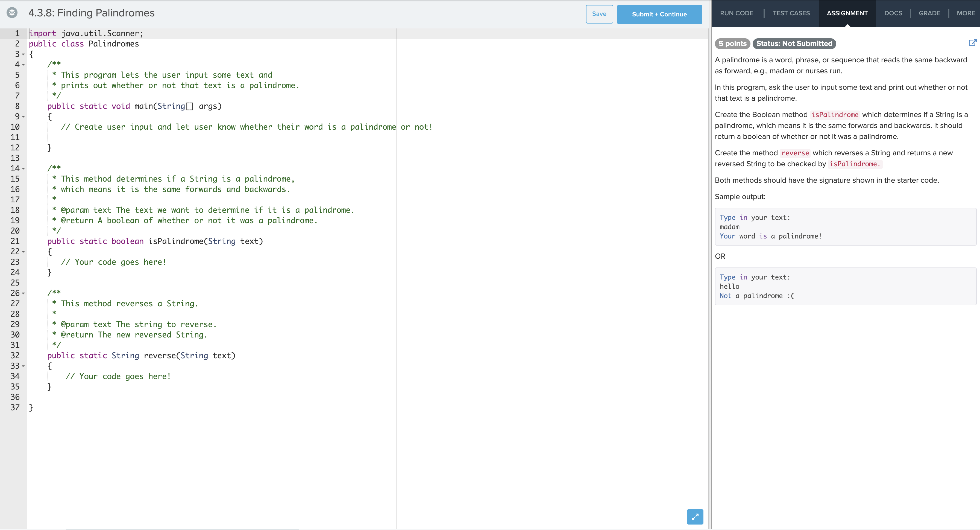Viewport: 980px width, 530px height.
Task: Switch to the RUN CODE tab
Action: [736, 13]
